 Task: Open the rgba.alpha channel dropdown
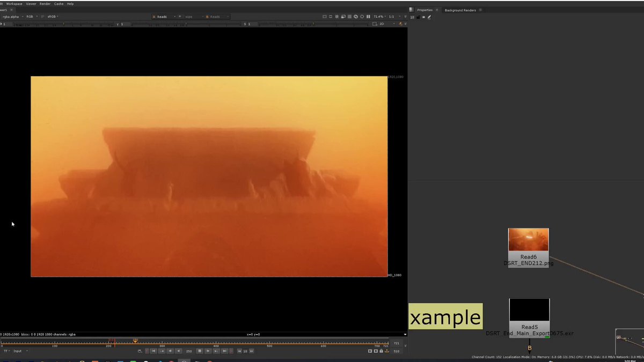click(12, 17)
